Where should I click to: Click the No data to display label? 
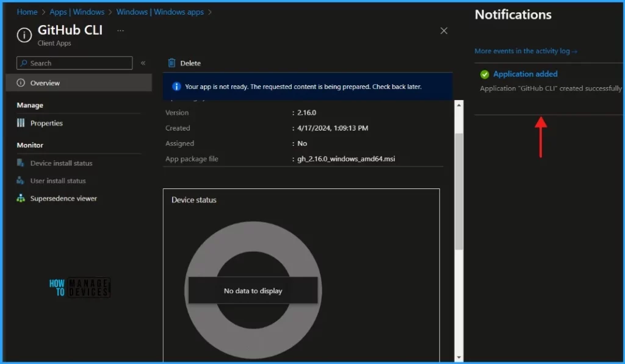click(253, 291)
